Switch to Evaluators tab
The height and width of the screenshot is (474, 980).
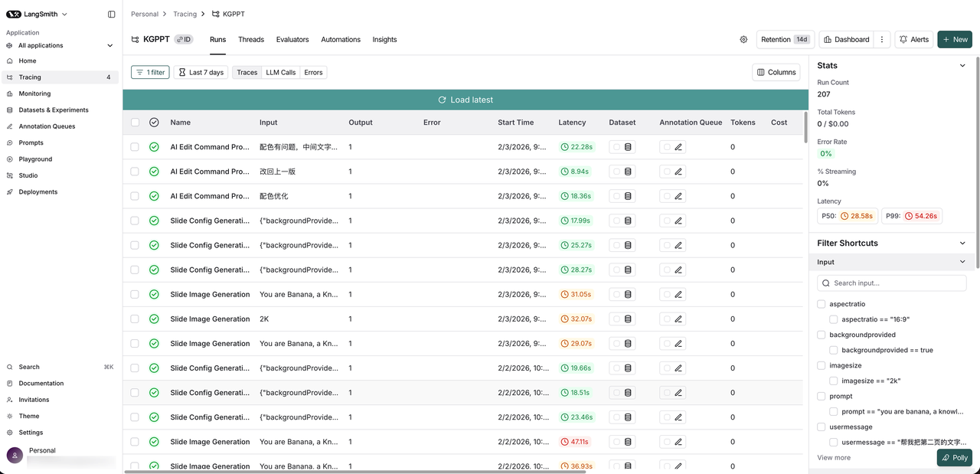292,40
